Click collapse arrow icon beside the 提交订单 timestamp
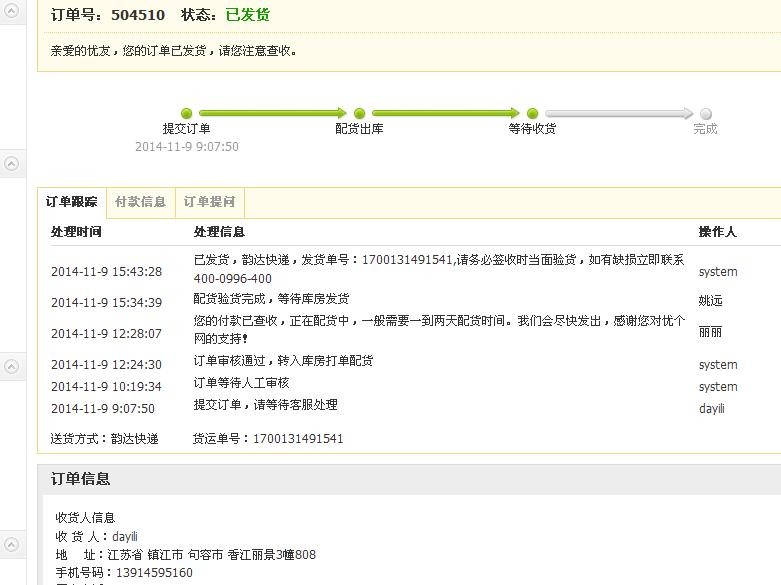The height and width of the screenshot is (585, 781). (x=11, y=163)
